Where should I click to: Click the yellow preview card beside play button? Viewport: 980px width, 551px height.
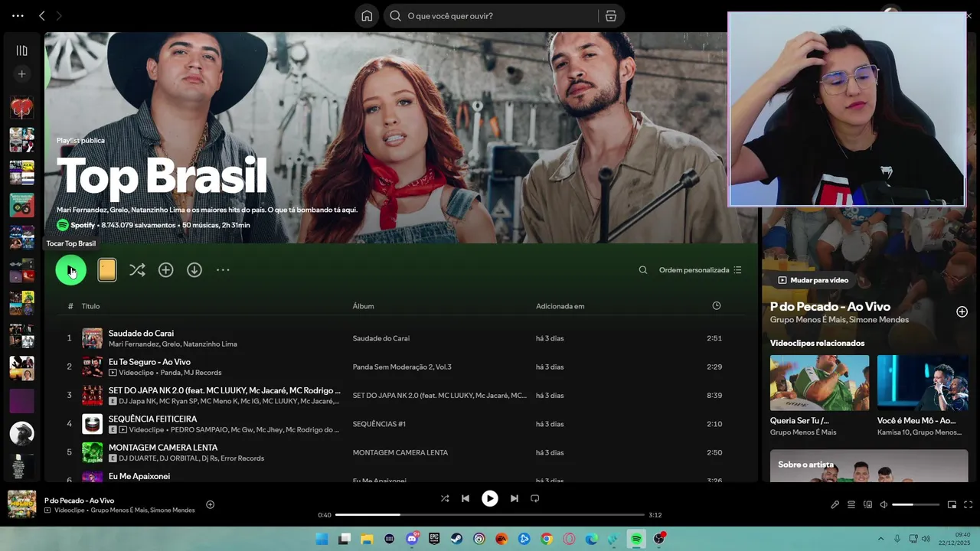coord(107,270)
